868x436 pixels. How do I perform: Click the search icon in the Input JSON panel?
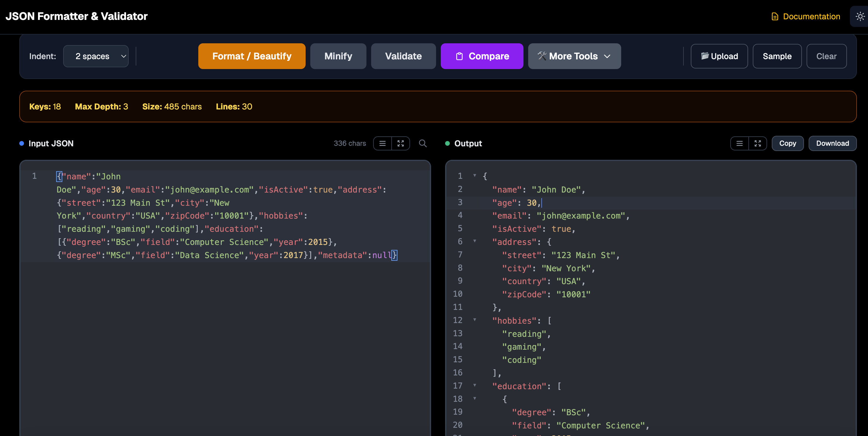[x=423, y=143]
